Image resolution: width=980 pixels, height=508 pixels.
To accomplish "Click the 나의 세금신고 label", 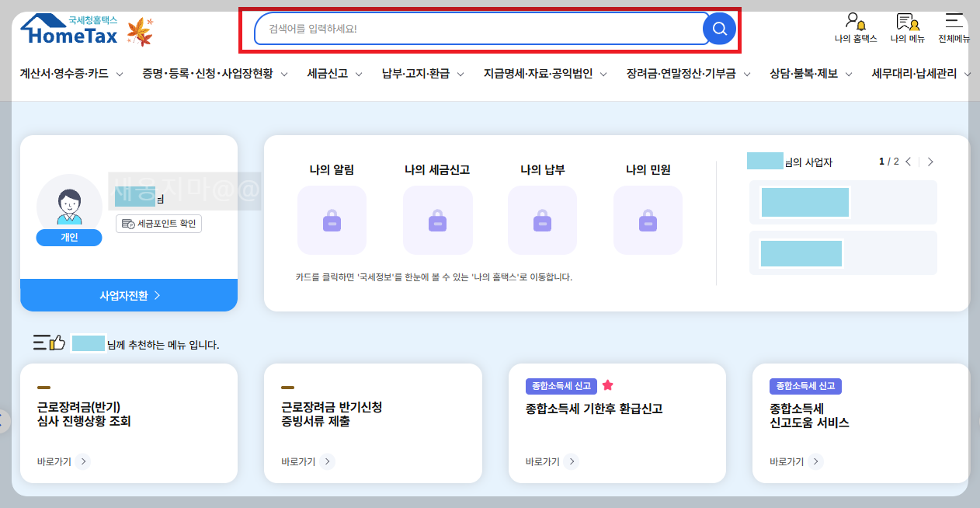I will pos(437,169).
